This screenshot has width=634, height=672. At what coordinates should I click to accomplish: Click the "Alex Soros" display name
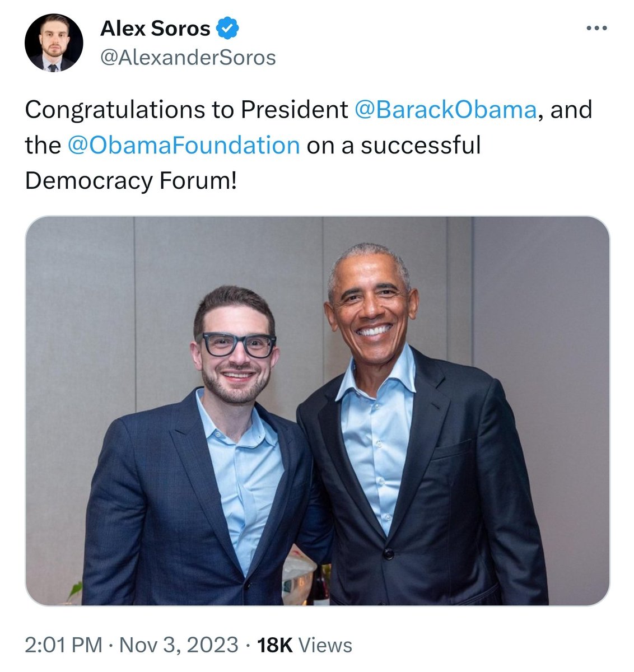click(155, 28)
